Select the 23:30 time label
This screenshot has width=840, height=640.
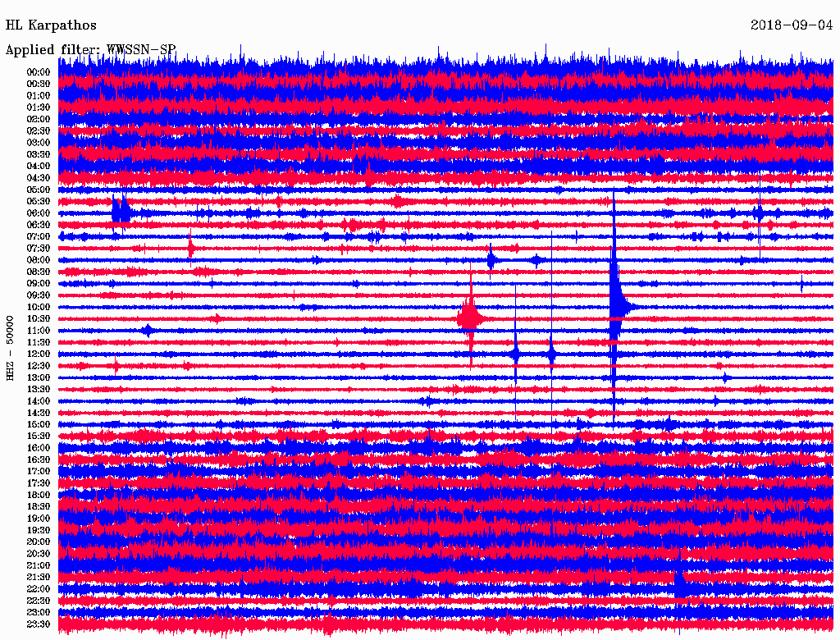click(x=39, y=624)
